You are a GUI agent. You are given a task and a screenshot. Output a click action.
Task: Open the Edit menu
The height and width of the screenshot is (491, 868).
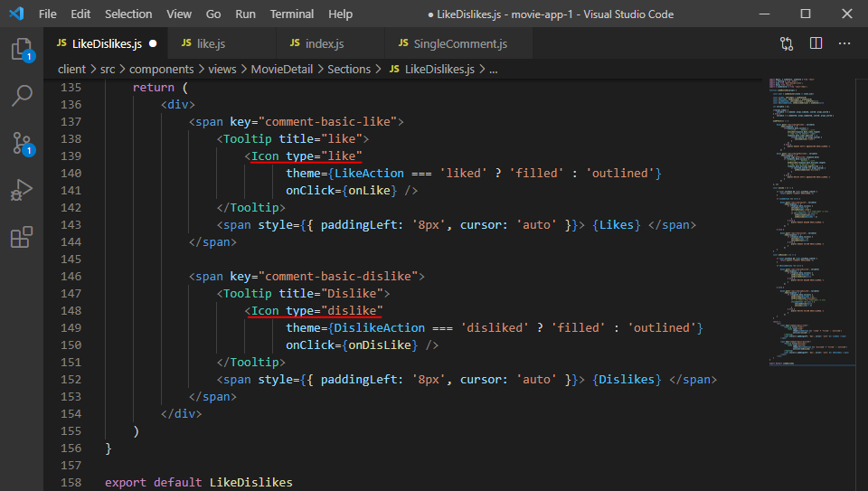click(x=80, y=14)
